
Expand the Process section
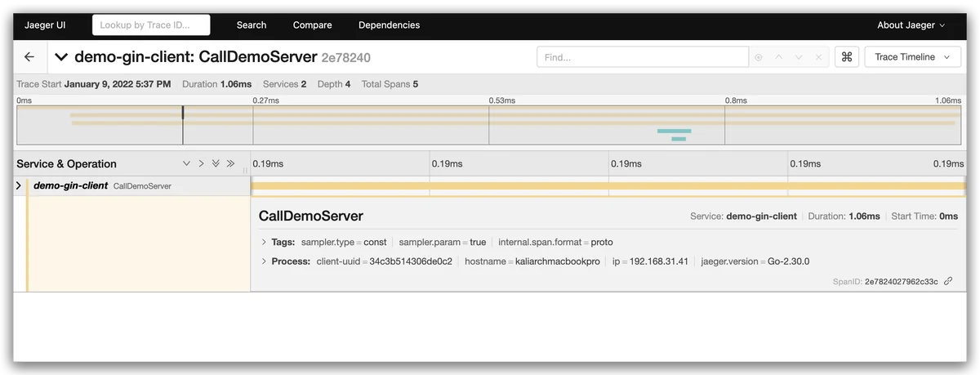point(285,261)
